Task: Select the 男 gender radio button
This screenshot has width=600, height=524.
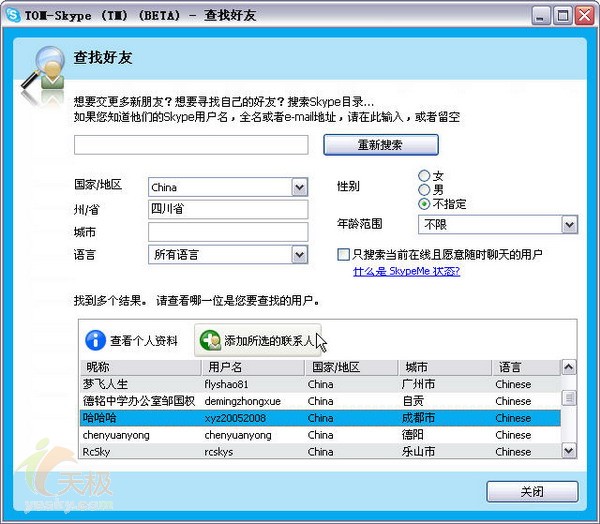Action: click(424, 190)
